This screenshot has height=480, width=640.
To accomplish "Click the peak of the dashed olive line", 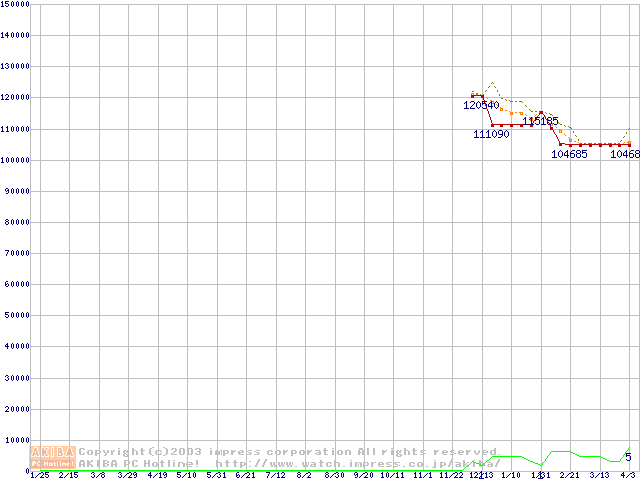I will pyautogui.click(x=492, y=83).
